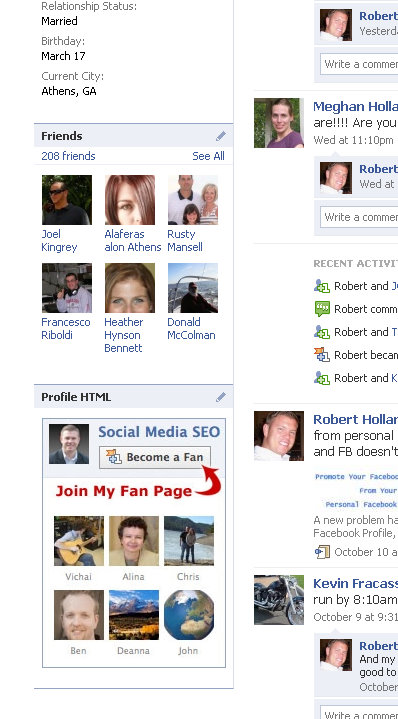
Task: Open the See All friends link
Action: click(x=208, y=156)
